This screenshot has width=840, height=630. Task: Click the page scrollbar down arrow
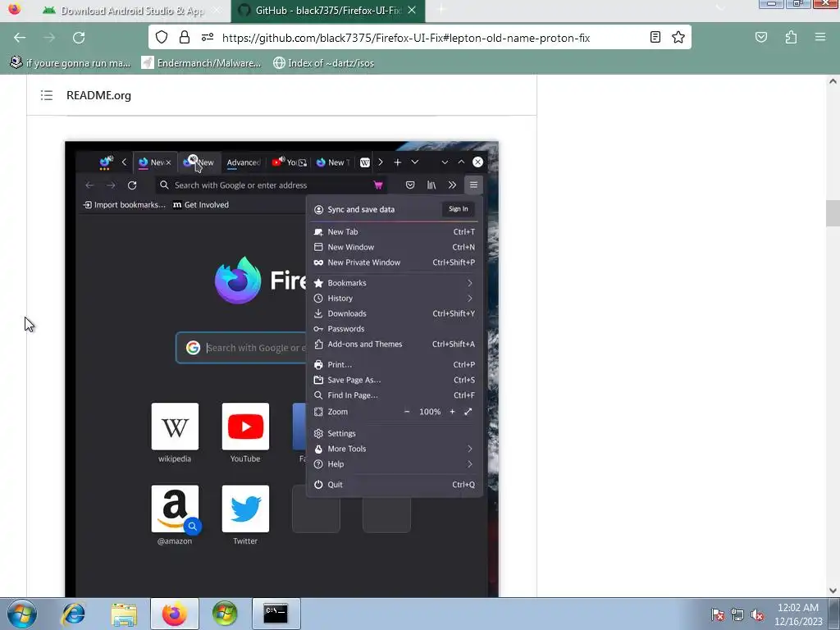point(833,591)
